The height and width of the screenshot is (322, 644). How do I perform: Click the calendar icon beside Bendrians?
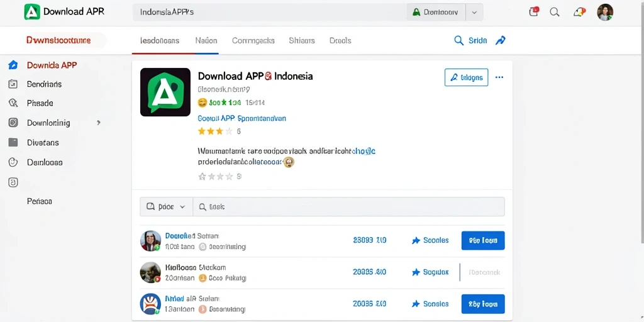(13, 84)
